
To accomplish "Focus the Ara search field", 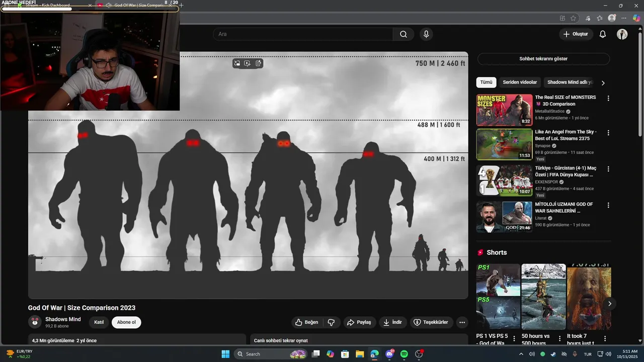I will 303,34.
